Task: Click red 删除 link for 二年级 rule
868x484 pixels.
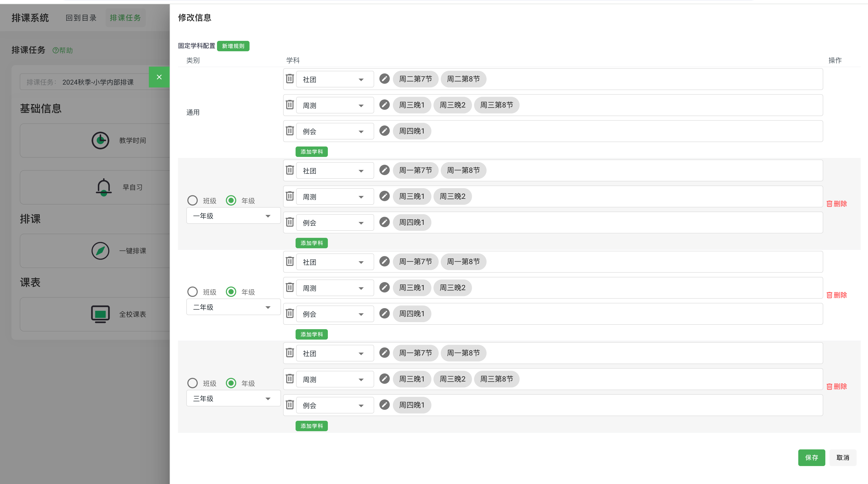Action: point(837,295)
